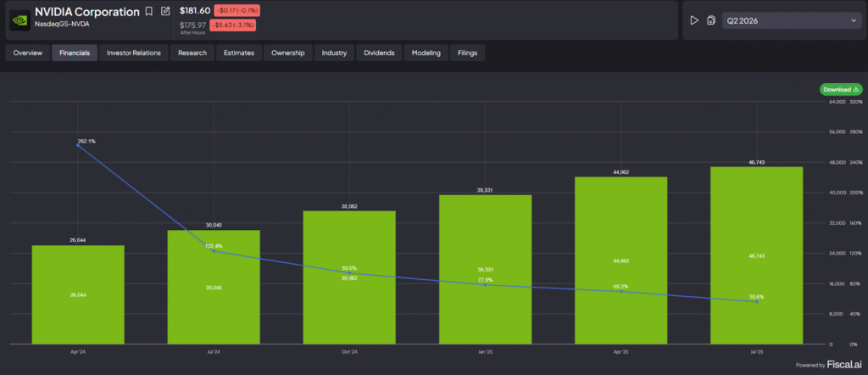Click the -$0.17 (-0.1%) price change badge
Screen dimensions: 868x375
tap(237, 10)
